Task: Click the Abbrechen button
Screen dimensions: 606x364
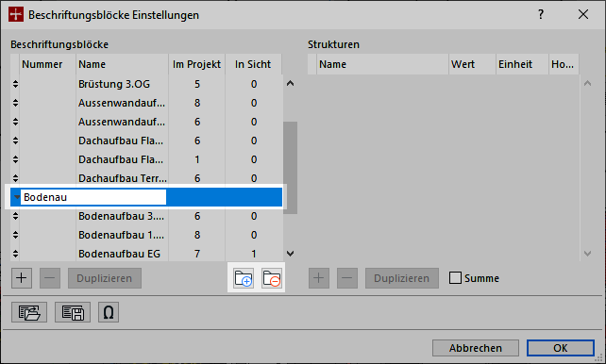Action: click(476, 348)
